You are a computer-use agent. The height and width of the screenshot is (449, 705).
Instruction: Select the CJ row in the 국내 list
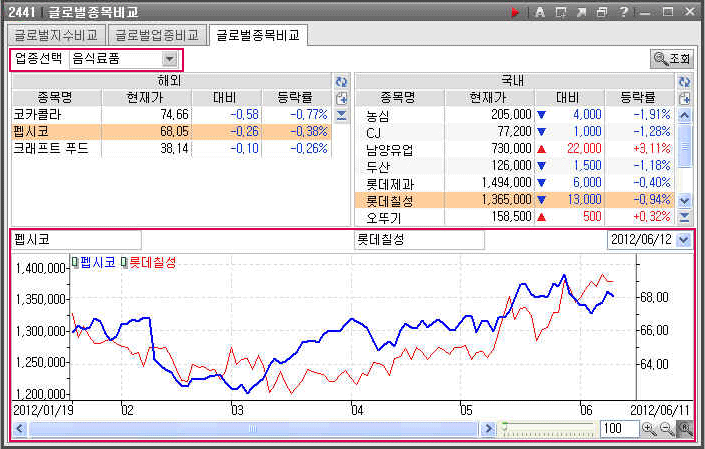(x=514, y=132)
